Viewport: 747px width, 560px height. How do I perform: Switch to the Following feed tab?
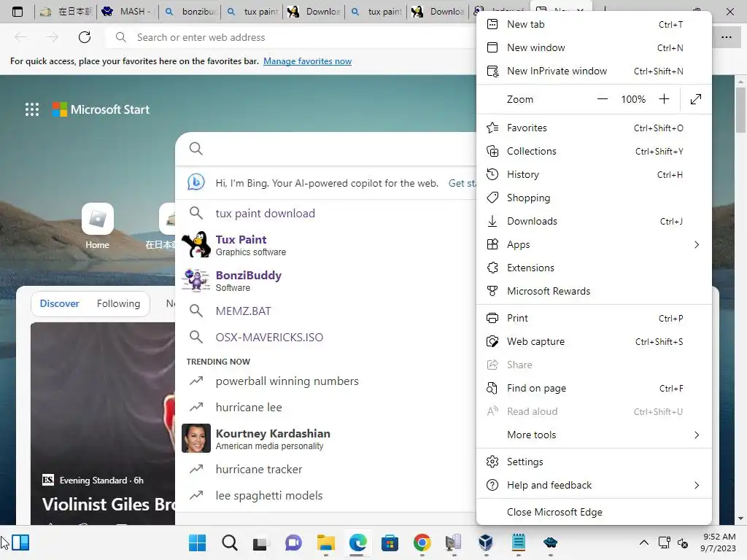[118, 303]
